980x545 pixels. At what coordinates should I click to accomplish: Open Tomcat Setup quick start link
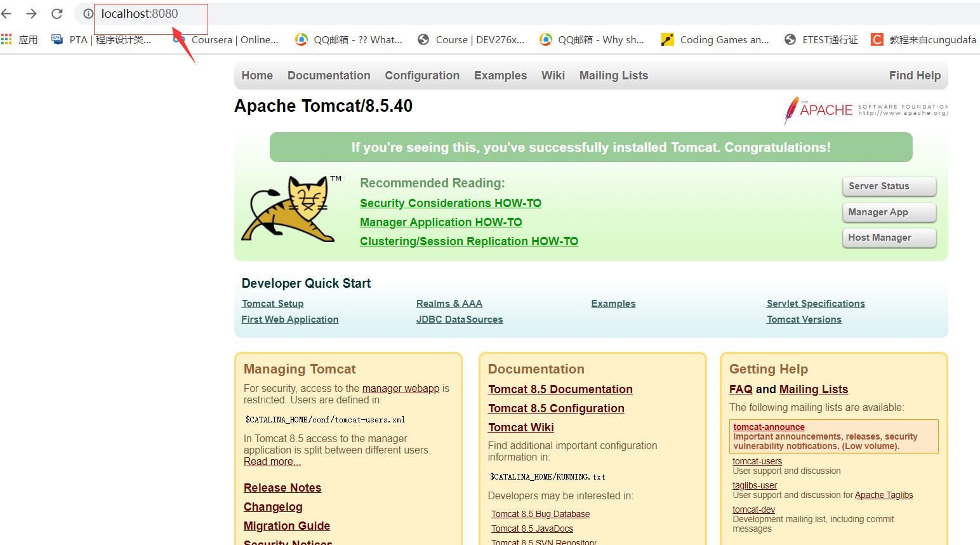tap(272, 304)
